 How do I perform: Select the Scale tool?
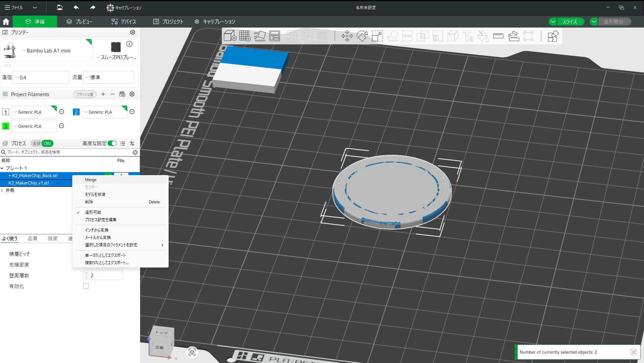(377, 36)
